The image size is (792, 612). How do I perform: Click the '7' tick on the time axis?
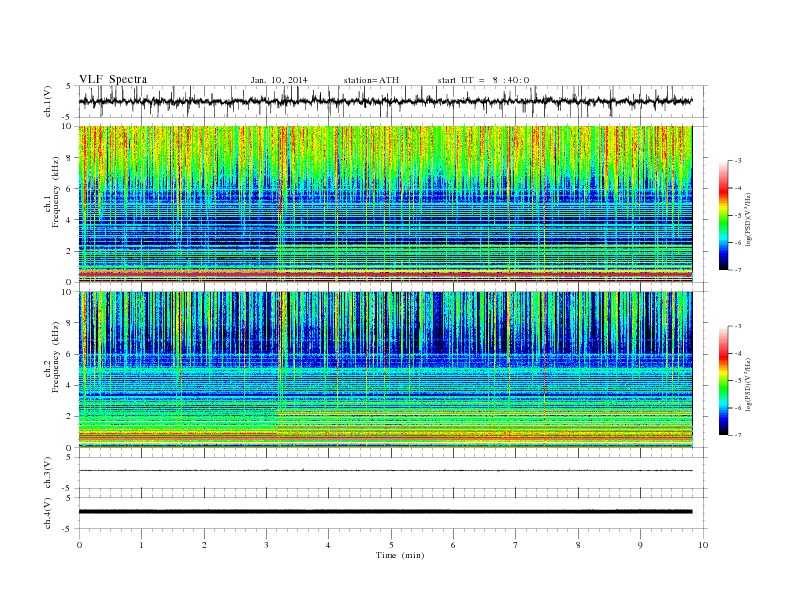pyautogui.click(x=516, y=545)
